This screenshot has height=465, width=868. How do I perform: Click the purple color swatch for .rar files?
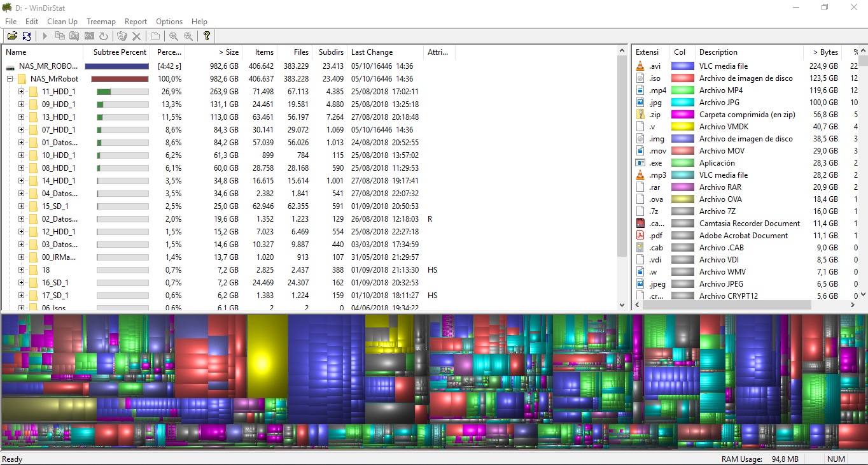(682, 187)
